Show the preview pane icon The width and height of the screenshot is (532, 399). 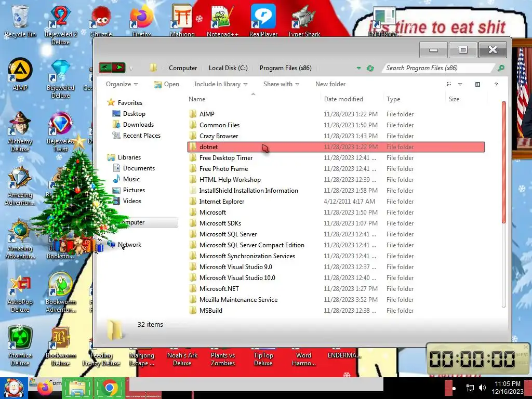pos(477,84)
